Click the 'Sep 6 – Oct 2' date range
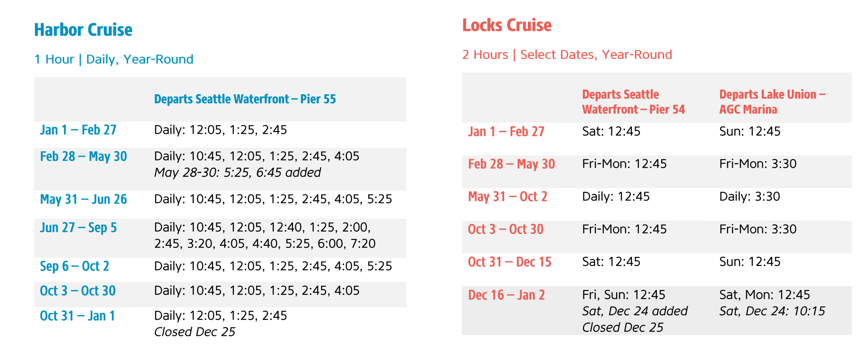868x349 pixels. click(x=74, y=267)
